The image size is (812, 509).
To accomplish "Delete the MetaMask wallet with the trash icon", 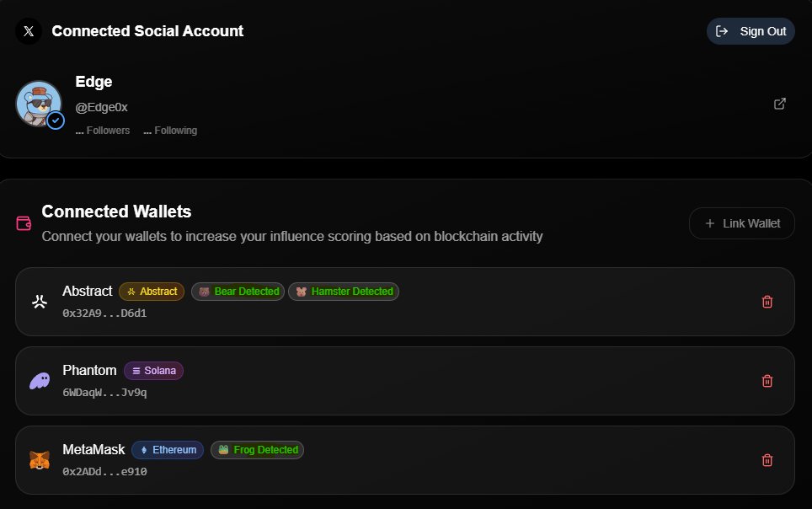I will (767, 460).
